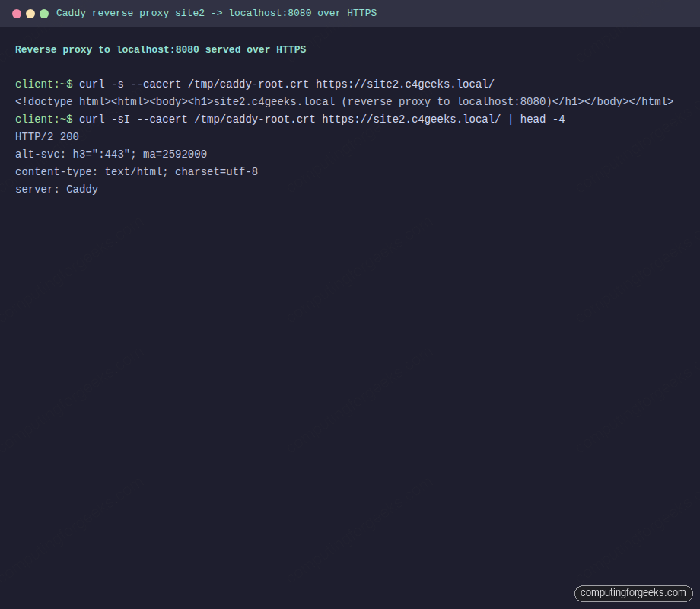The width and height of the screenshot is (700, 609).
Task: Click the HTTP/2 200 status line
Action: click(46, 136)
